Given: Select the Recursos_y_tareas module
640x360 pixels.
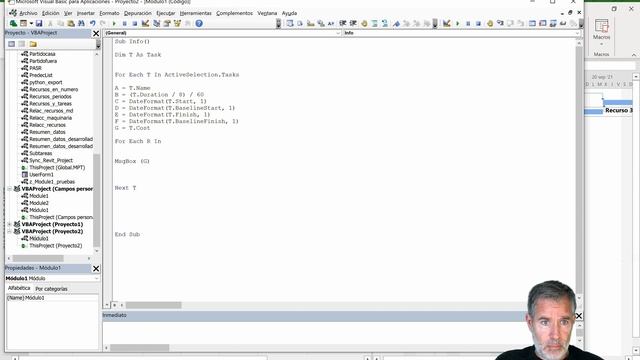Looking at the screenshot, I should click(x=50, y=104).
